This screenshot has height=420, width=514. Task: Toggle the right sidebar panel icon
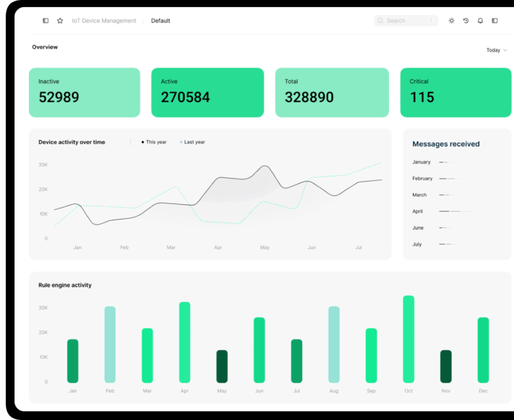click(x=494, y=21)
